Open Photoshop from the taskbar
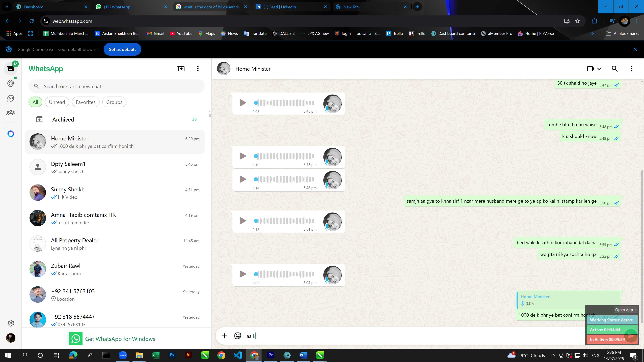The width and height of the screenshot is (644, 362). tap(172, 355)
